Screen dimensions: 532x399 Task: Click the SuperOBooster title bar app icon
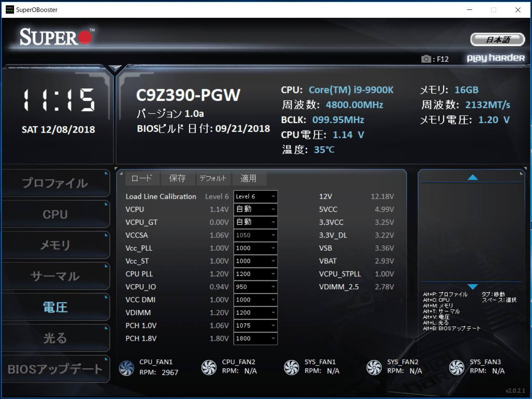point(10,9)
